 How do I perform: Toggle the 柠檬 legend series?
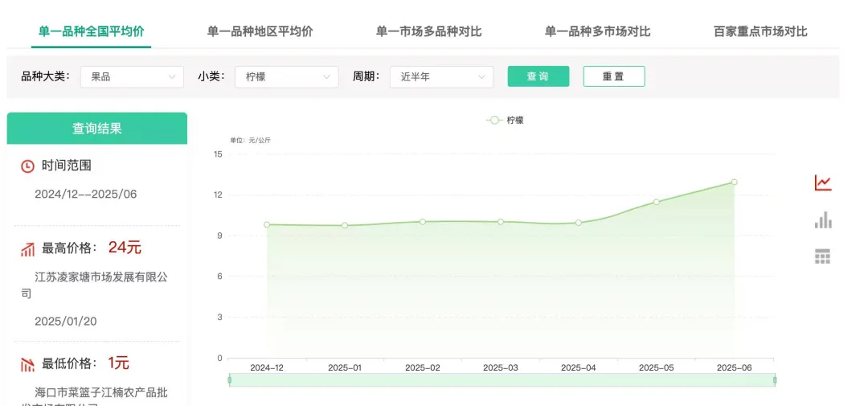click(505, 120)
